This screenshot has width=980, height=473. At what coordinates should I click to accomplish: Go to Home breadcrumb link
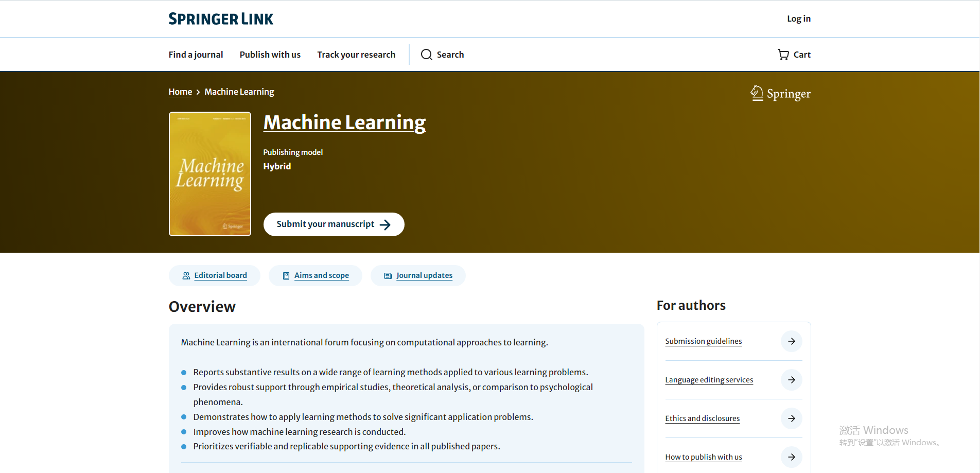click(x=180, y=92)
